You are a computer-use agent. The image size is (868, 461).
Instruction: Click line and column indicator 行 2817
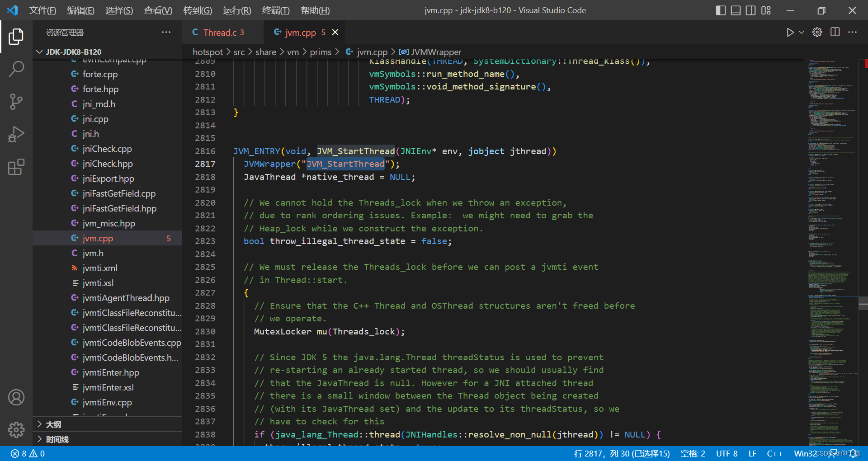(x=622, y=453)
